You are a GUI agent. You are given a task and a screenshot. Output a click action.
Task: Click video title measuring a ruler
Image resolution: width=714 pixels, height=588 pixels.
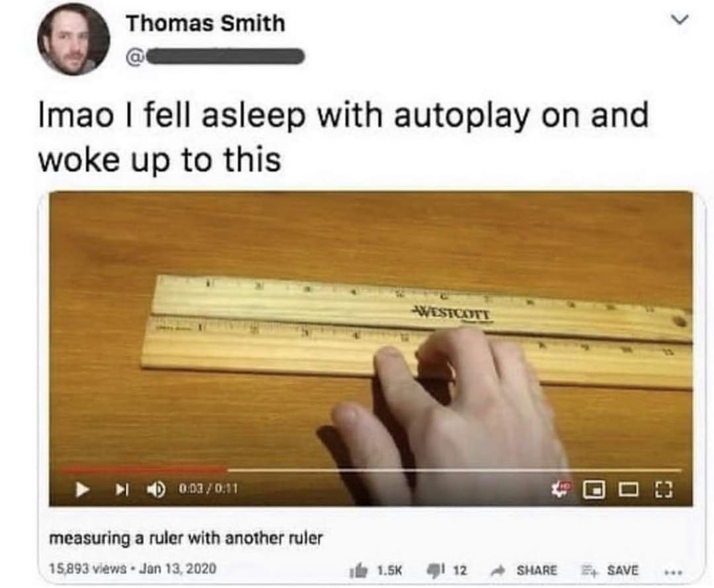186,538
